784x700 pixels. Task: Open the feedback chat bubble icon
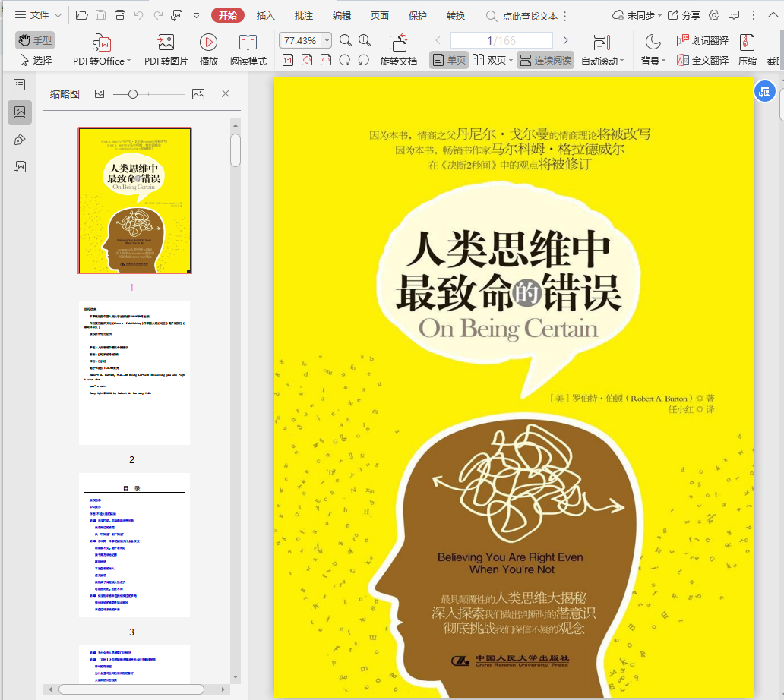(x=734, y=15)
